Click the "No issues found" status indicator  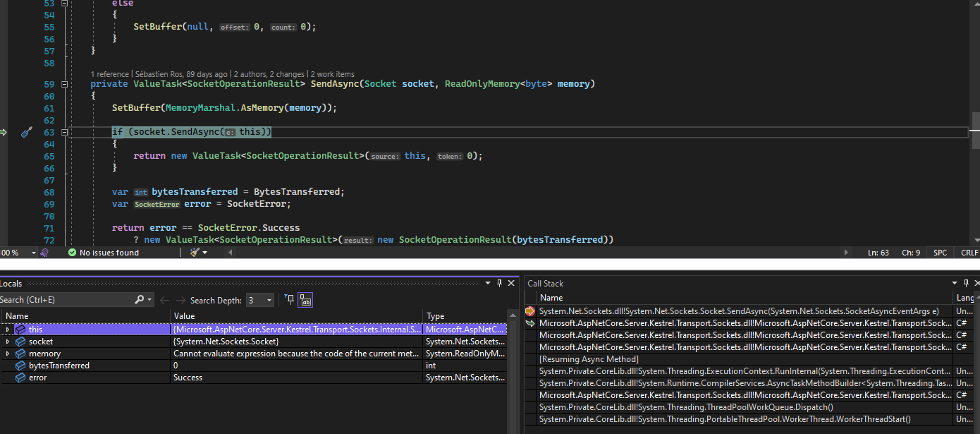[109, 252]
